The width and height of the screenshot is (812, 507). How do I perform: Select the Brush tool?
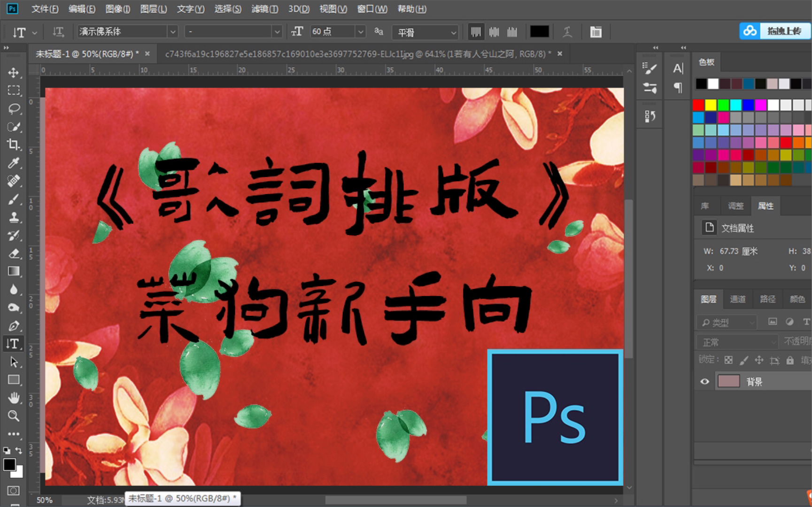(14, 199)
